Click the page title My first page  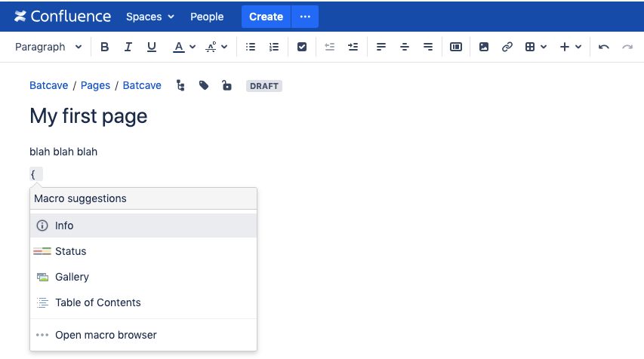[88, 116]
